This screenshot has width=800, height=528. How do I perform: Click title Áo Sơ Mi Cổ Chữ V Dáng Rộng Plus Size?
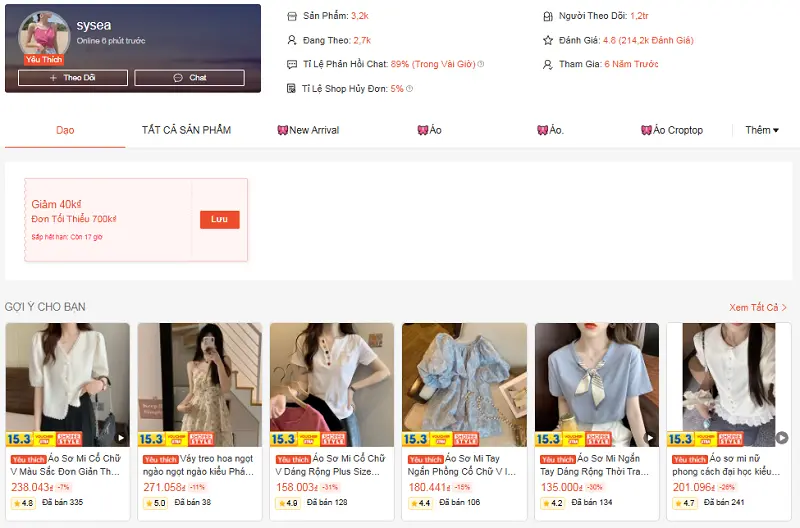tap(331, 465)
